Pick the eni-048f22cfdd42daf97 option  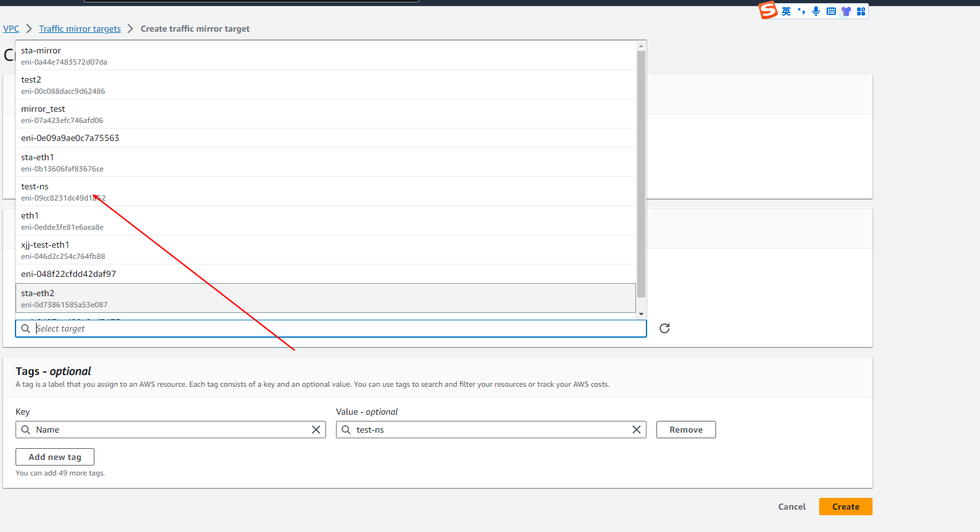(325, 274)
